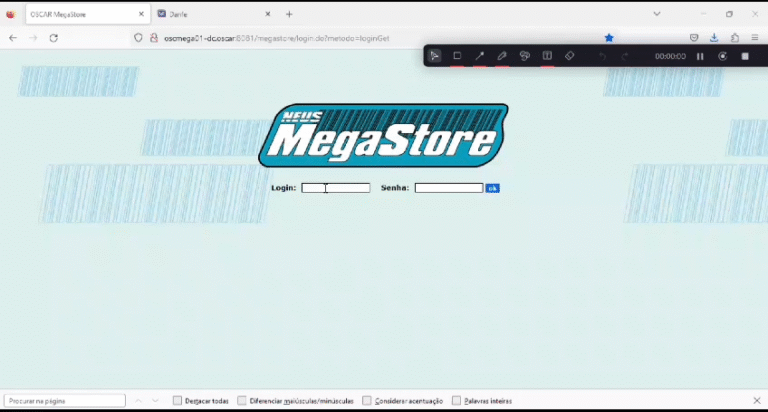
Task: Toggle the bookmark star for this page
Action: [609, 38]
